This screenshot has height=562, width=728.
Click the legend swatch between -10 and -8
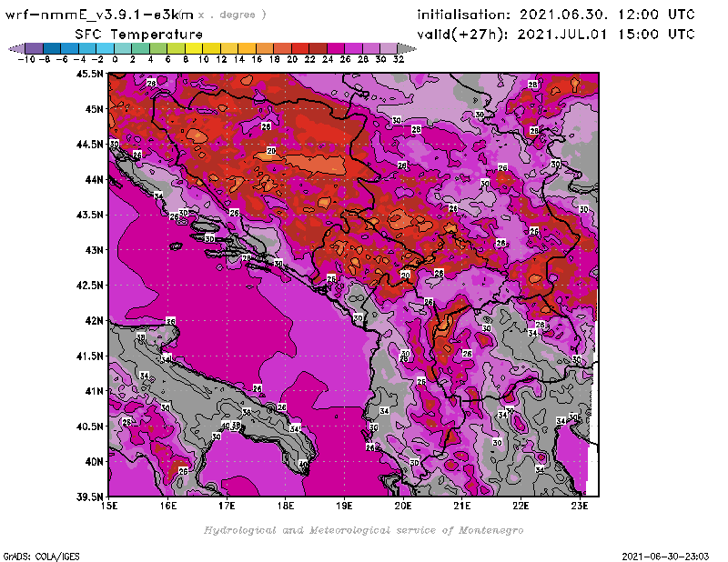[x=35, y=49]
